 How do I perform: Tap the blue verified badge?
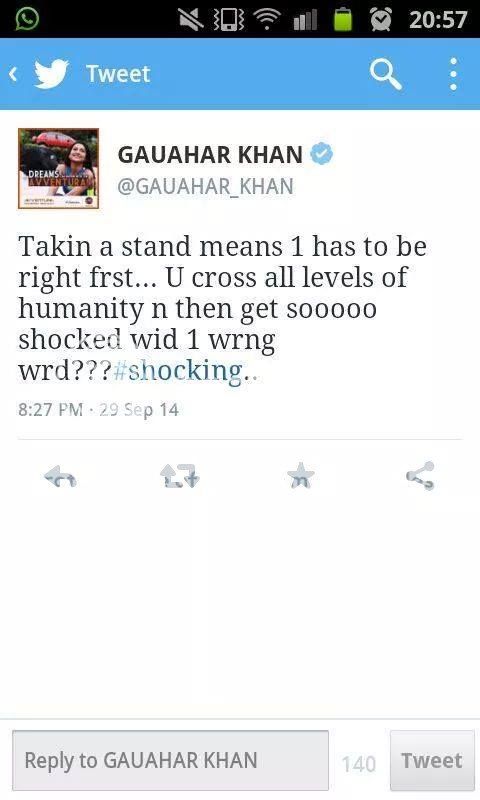[321, 154]
